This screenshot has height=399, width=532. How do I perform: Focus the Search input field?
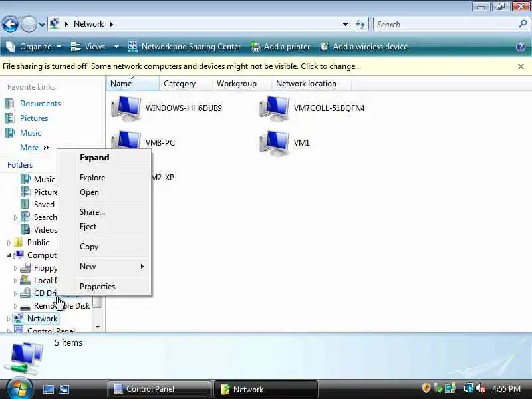point(444,24)
